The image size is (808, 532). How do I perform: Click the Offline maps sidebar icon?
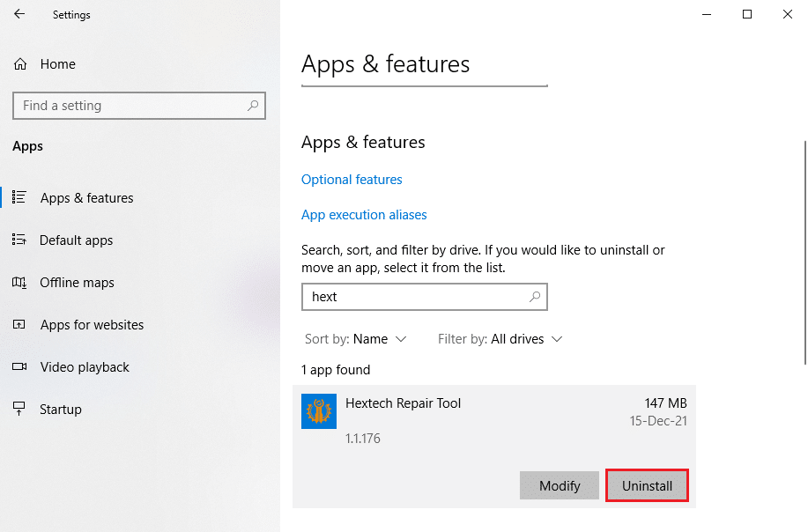pyautogui.click(x=19, y=283)
